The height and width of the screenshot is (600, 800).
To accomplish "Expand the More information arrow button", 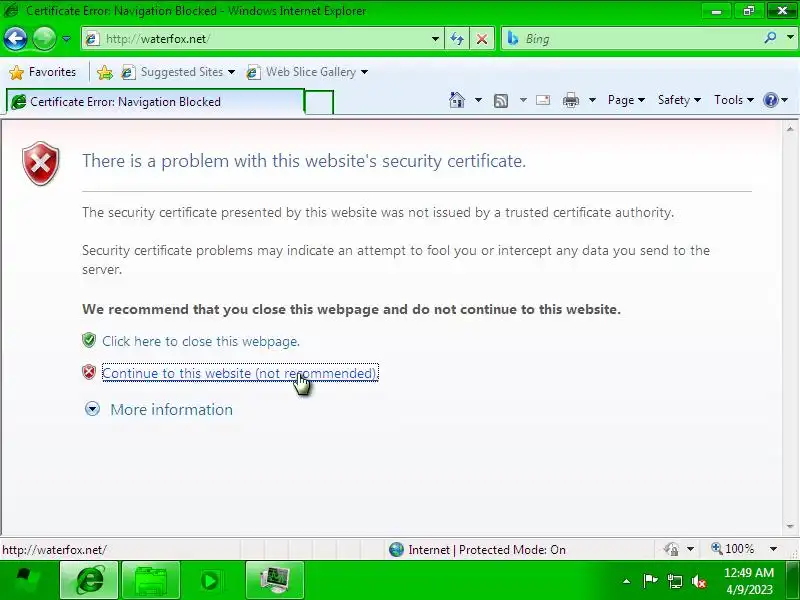I will tap(92, 409).
